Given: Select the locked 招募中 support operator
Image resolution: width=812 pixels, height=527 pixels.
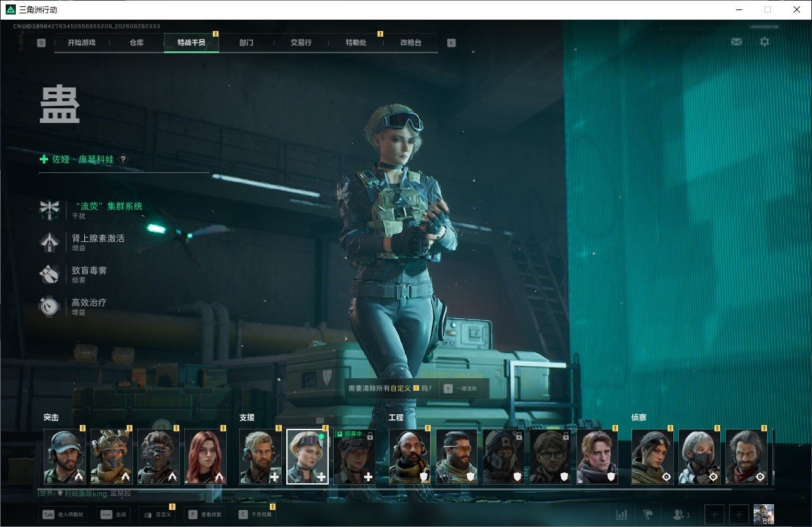Looking at the screenshot, I should point(355,457).
